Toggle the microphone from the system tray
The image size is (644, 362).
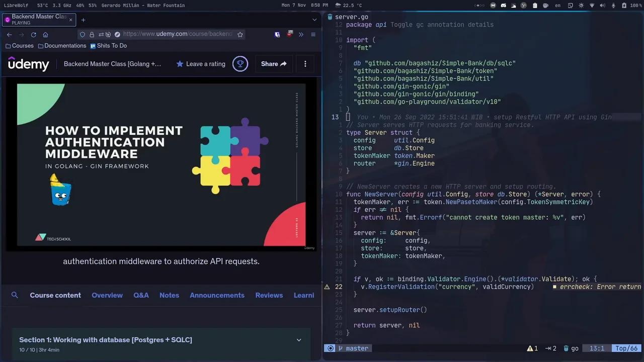point(613,5)
